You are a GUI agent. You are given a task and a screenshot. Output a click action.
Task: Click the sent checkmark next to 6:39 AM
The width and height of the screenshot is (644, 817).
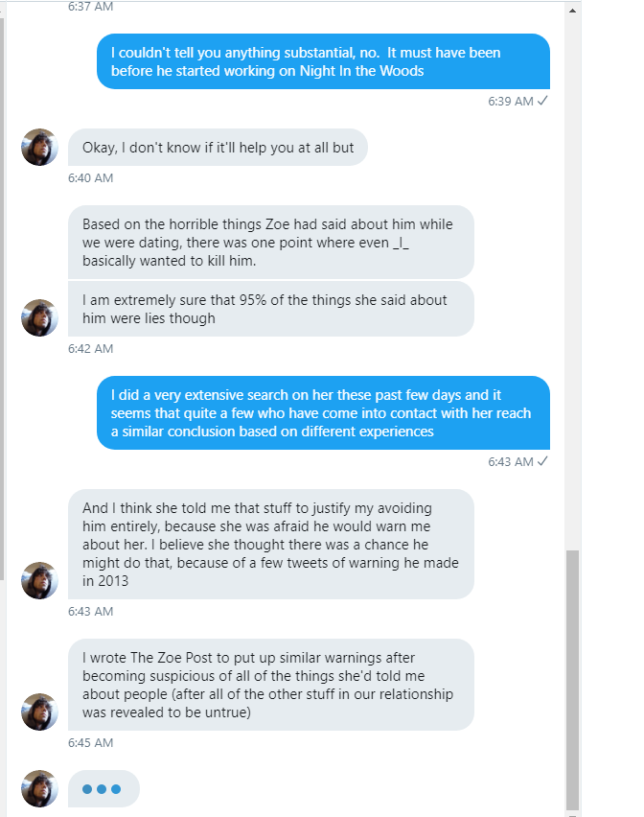tap(542, 101)
